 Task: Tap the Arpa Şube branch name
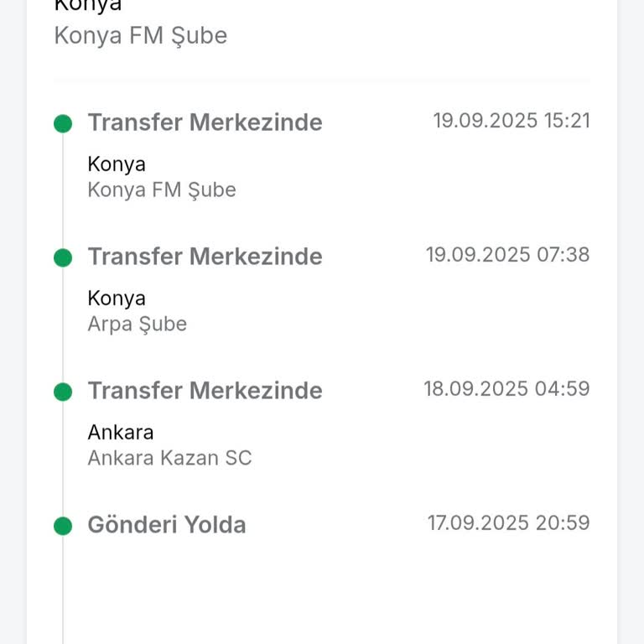[137, 325]
